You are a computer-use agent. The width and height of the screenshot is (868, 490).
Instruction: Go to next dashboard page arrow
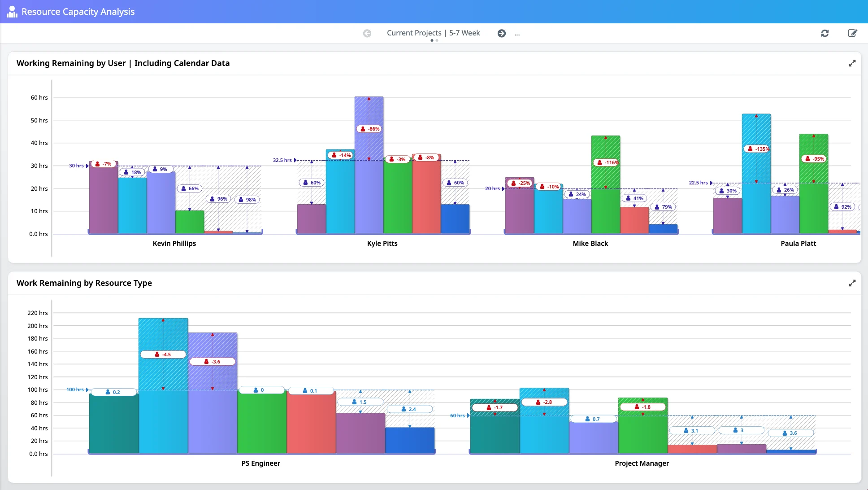[x=502, y=33]
